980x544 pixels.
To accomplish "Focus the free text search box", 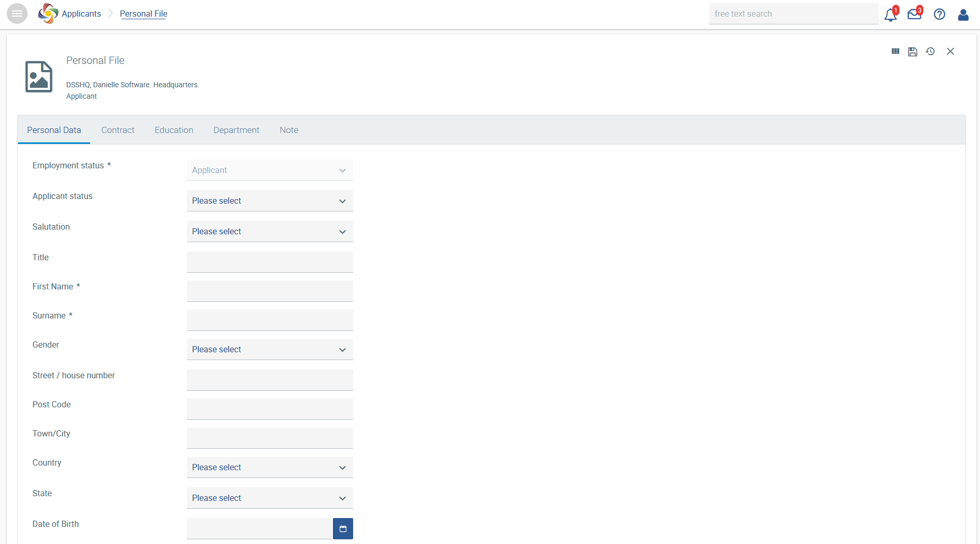I will tap(793, 14).
